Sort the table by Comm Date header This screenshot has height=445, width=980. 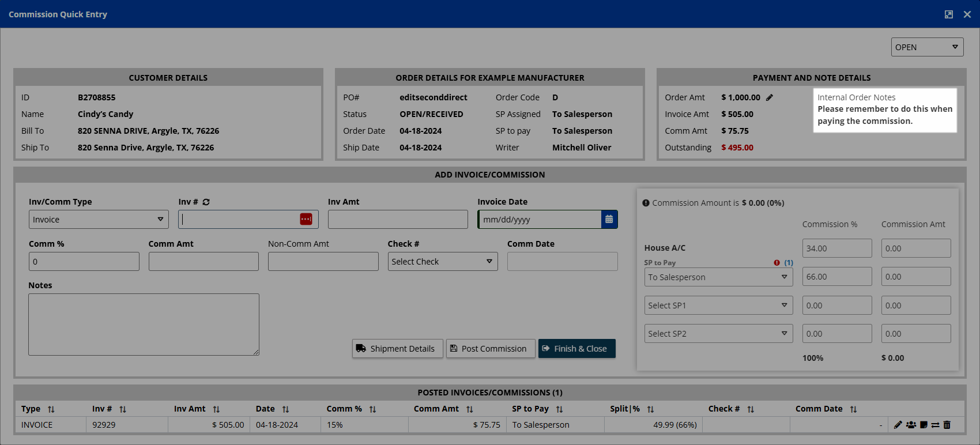(853, 409)
